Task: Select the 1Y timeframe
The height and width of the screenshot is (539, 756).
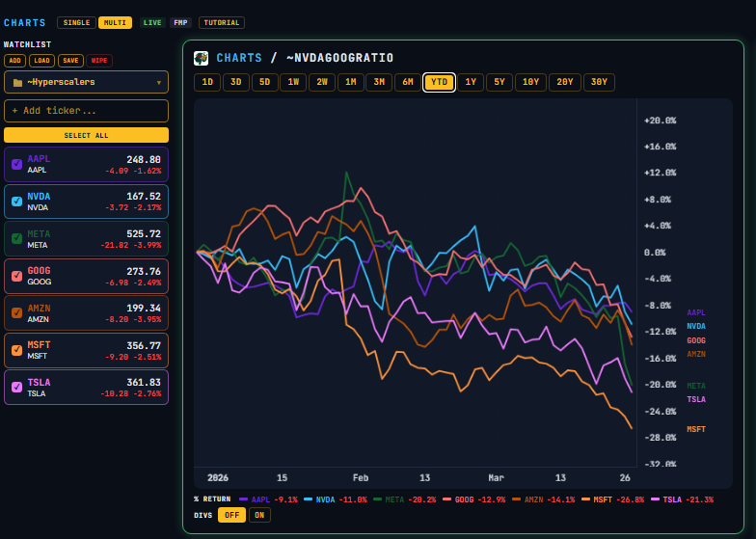Action: tap(471, 82)
